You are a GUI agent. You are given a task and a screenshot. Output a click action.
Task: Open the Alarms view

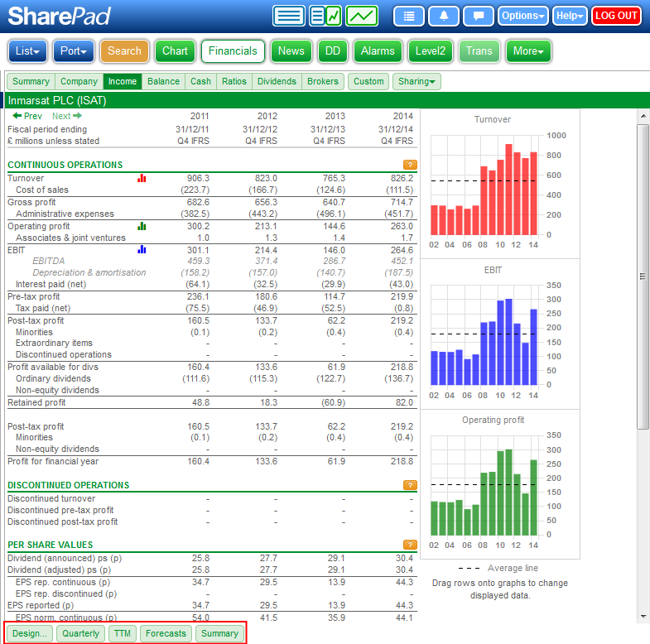click(x=378, y=51)
